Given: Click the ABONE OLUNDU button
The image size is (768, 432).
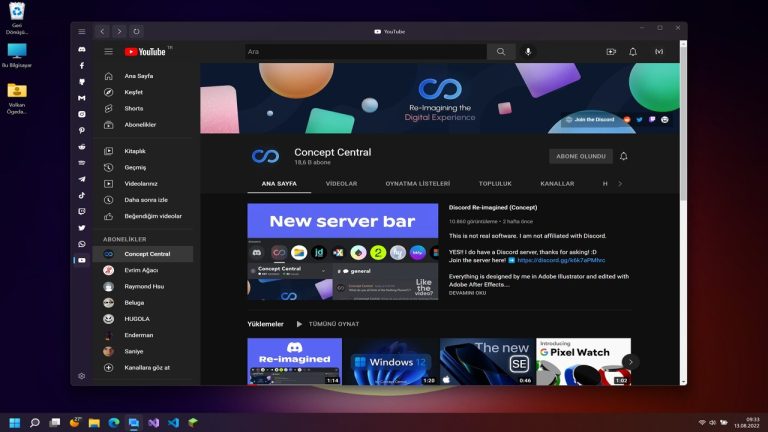Looking at the screenshot, I should 580,156.
